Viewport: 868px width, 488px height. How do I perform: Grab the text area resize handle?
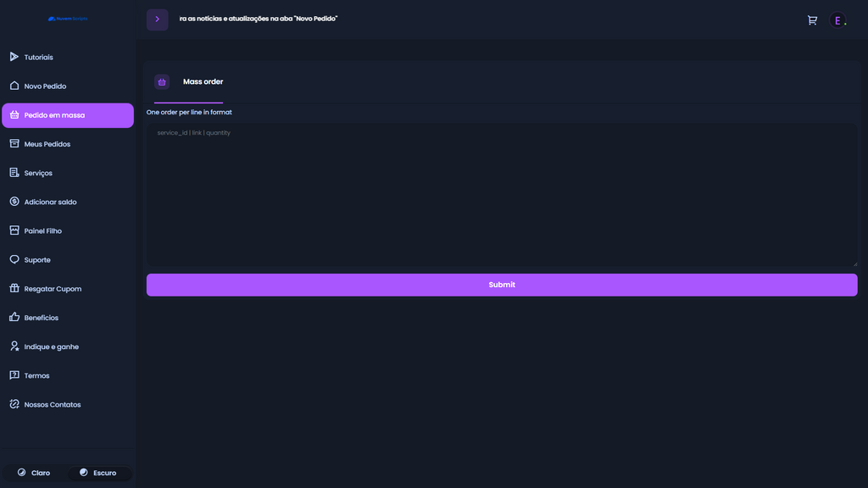(854, 263)
